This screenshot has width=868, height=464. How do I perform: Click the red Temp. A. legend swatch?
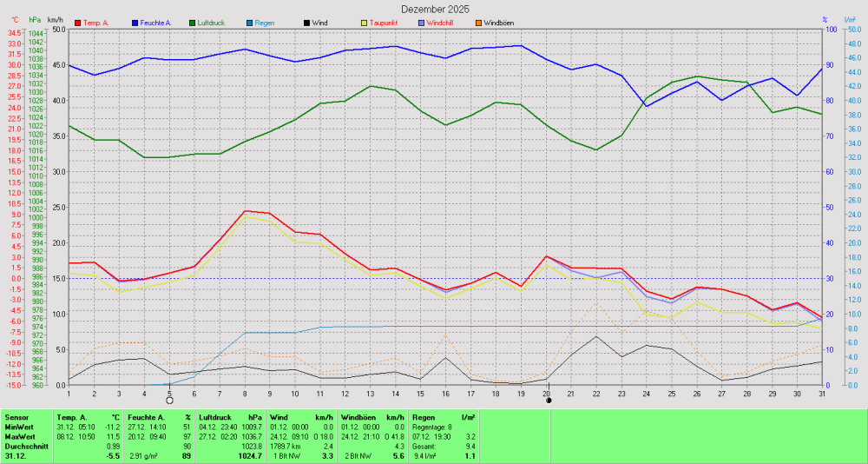[x=78, y=22]
